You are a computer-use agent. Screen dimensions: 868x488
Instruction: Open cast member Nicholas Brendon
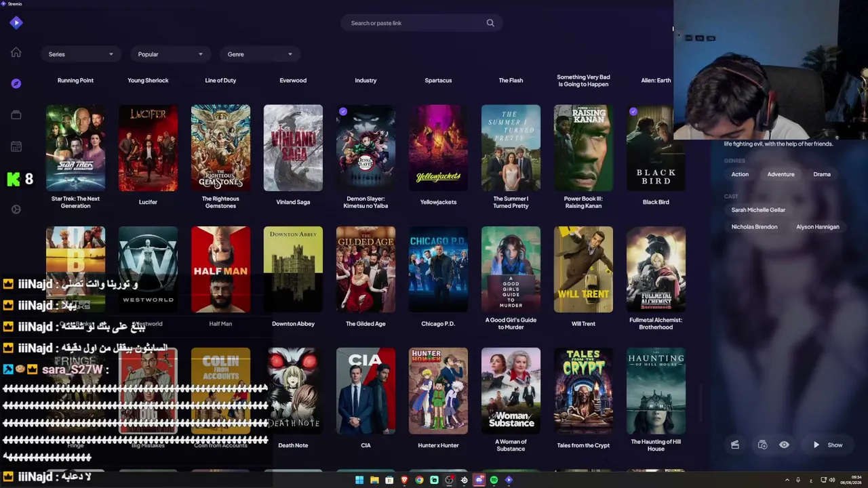point(754,227)
